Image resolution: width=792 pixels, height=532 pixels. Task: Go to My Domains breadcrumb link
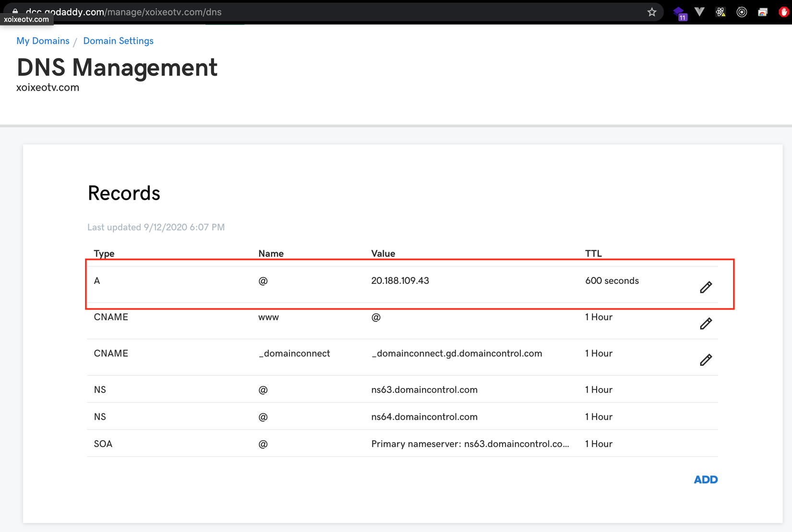pos(43,41)
